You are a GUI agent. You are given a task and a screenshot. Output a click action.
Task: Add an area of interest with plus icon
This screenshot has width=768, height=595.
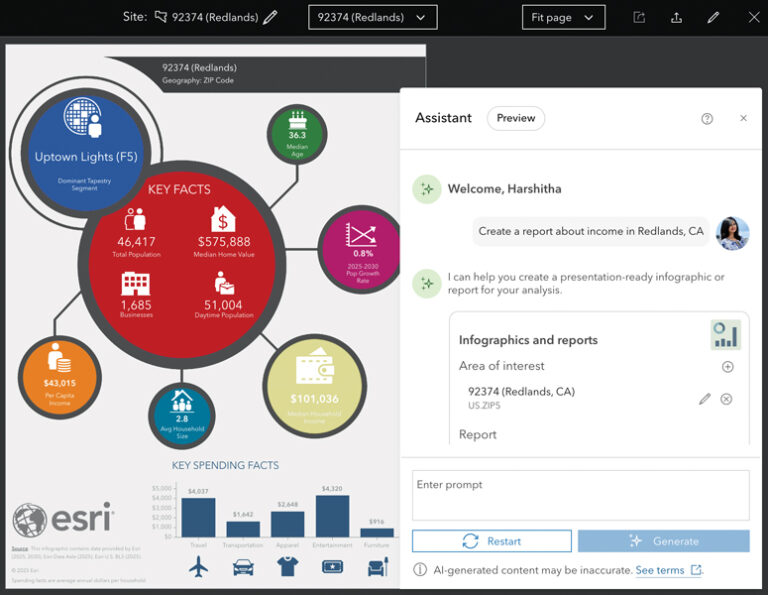pos(728,366)
